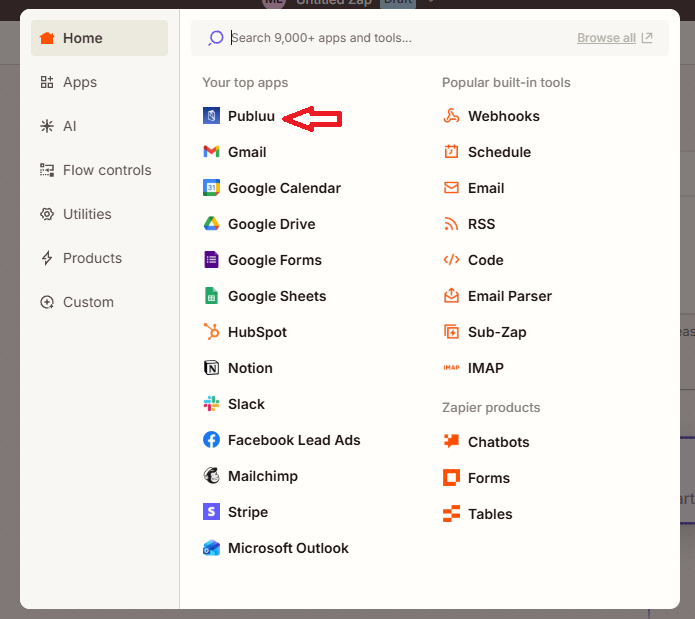This screenshot has height=619, width=695.
Task: Select the Flow controls category
Action: click(99, 170)
